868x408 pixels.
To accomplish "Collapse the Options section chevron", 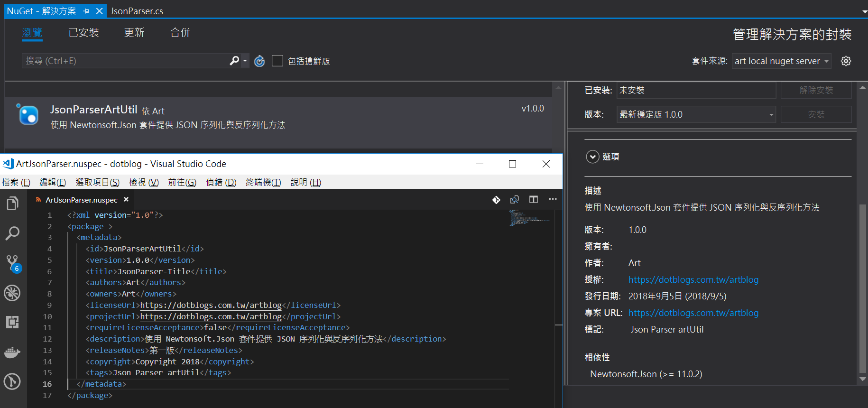I will tap(592, 157).
